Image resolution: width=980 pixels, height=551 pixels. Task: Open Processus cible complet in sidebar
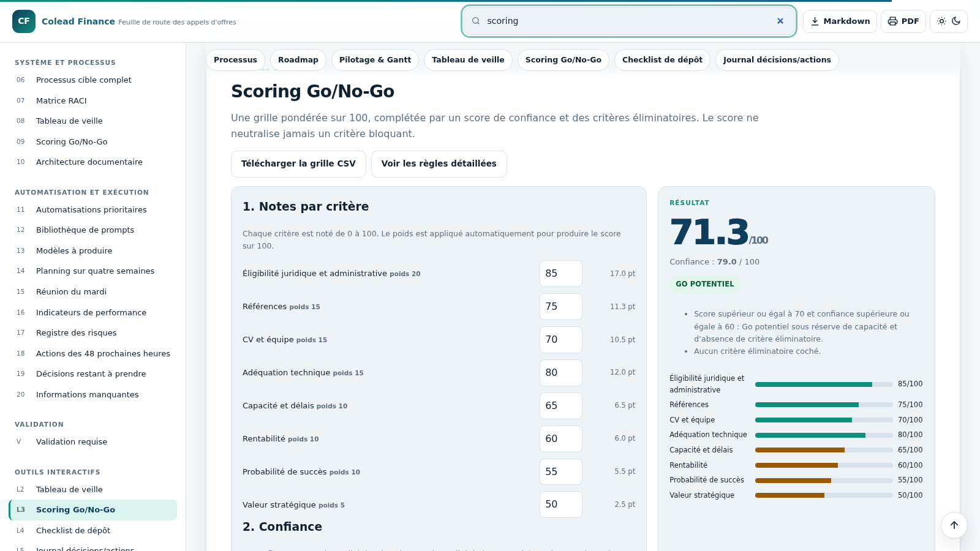[93, 80]
